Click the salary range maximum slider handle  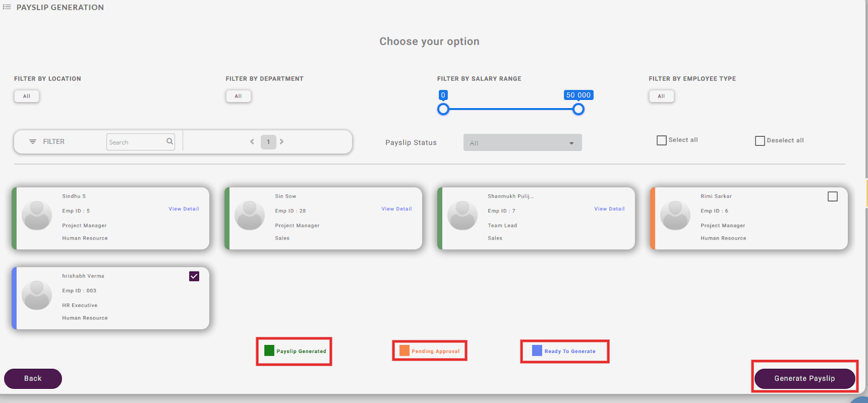578,109
